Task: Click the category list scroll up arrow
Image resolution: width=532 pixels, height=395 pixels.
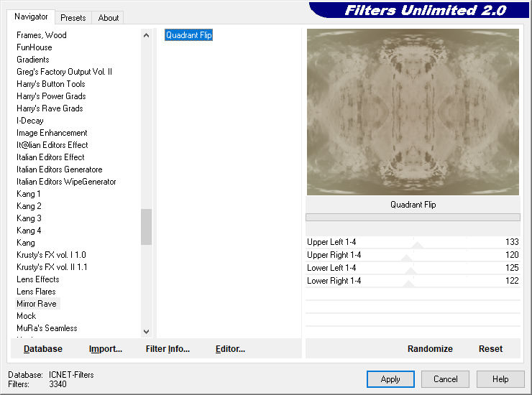Action: coord(146,35)
